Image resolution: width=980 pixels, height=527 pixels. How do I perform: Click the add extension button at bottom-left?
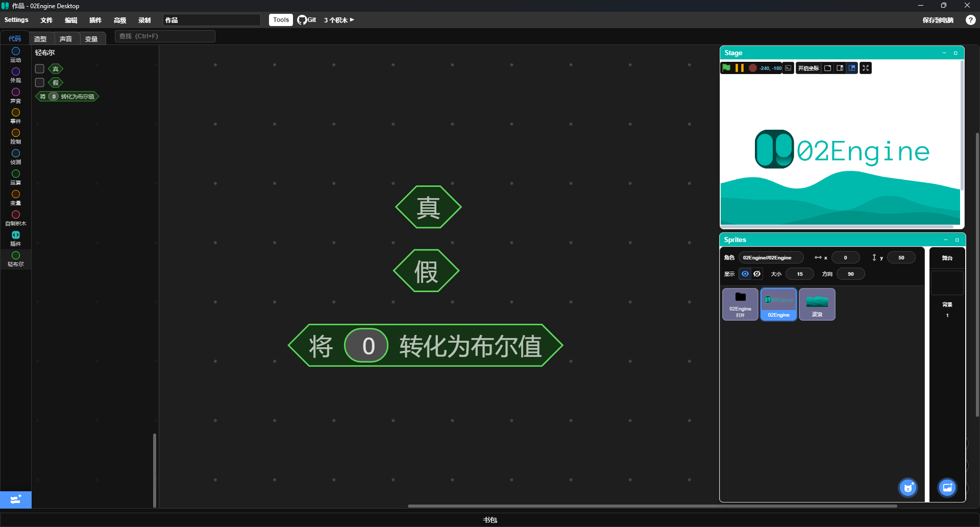point(16,499)
